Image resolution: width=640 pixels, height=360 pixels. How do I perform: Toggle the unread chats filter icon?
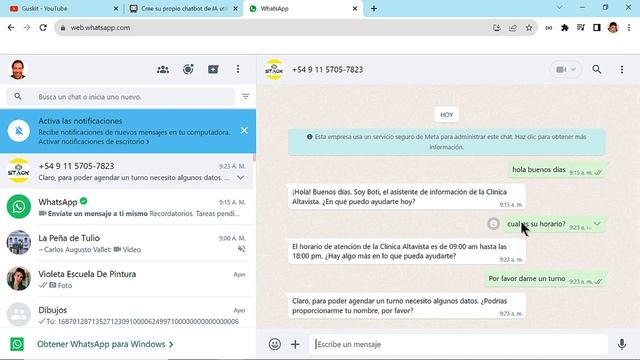245,96
